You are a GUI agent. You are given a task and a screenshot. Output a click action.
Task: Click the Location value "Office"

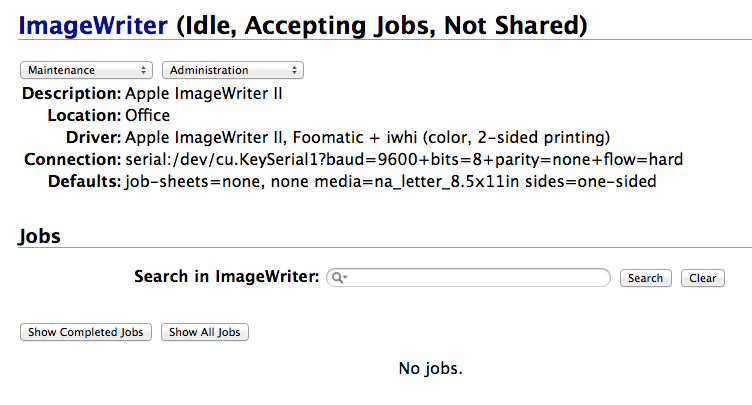(147, 116)
